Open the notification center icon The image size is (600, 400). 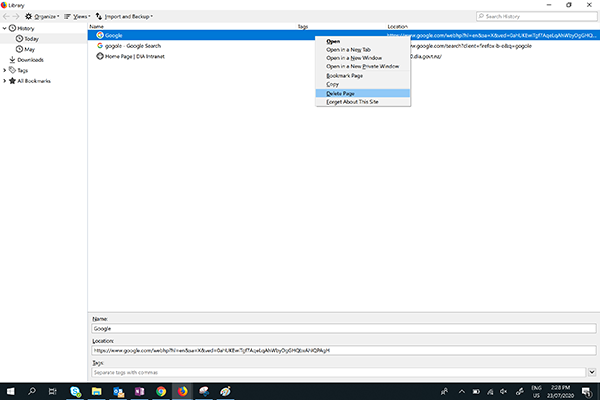tap(586, 392)
